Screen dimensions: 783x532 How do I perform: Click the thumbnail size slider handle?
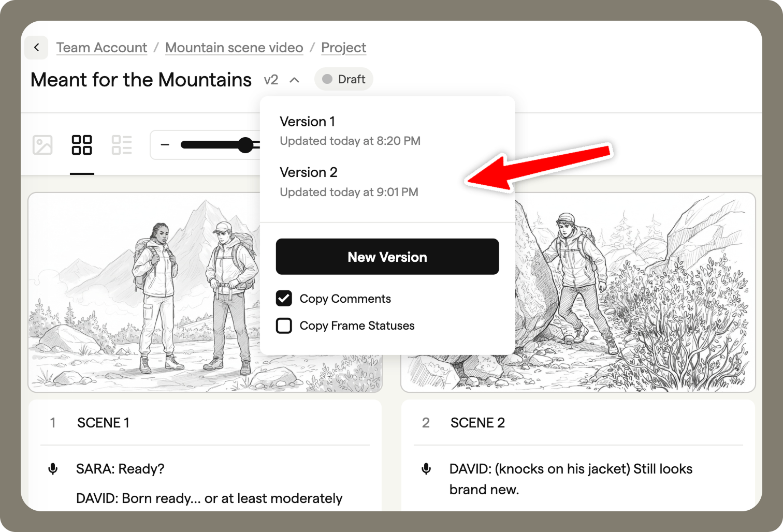coord(245,145)
